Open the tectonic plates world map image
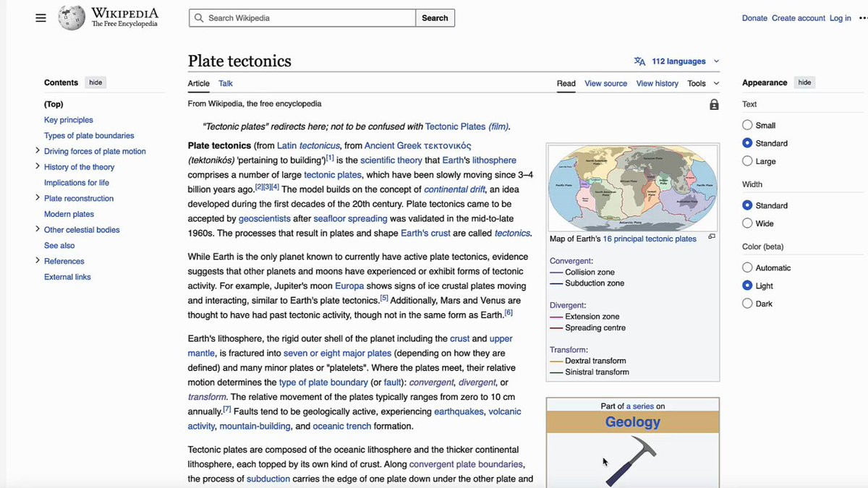This screenshot has width=868, height=488. [x=633, y=188]
